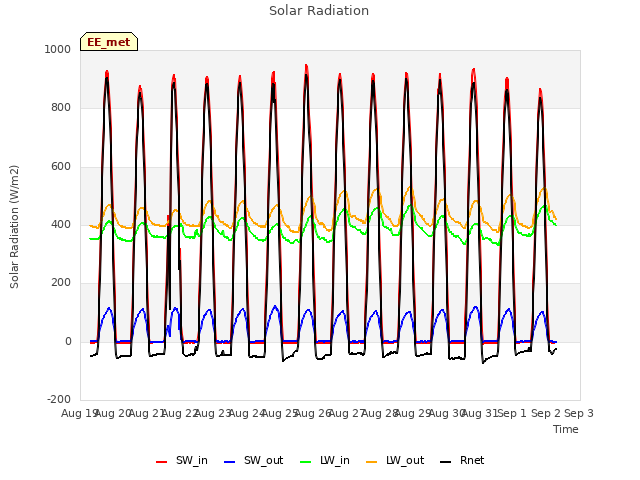Click black Rnet legend color marker
Viewport: 640px width, 480px height.
click(x=446, y=462)
